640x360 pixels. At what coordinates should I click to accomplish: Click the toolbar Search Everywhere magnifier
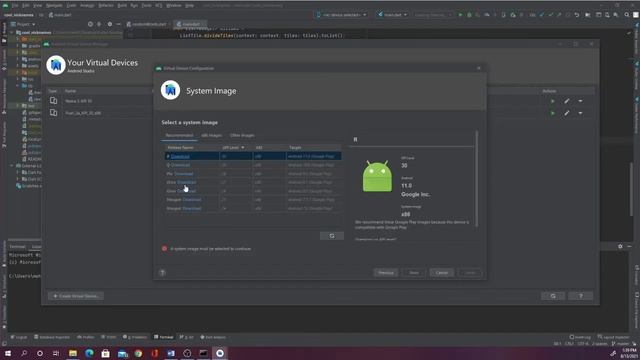tap(627, 15)
